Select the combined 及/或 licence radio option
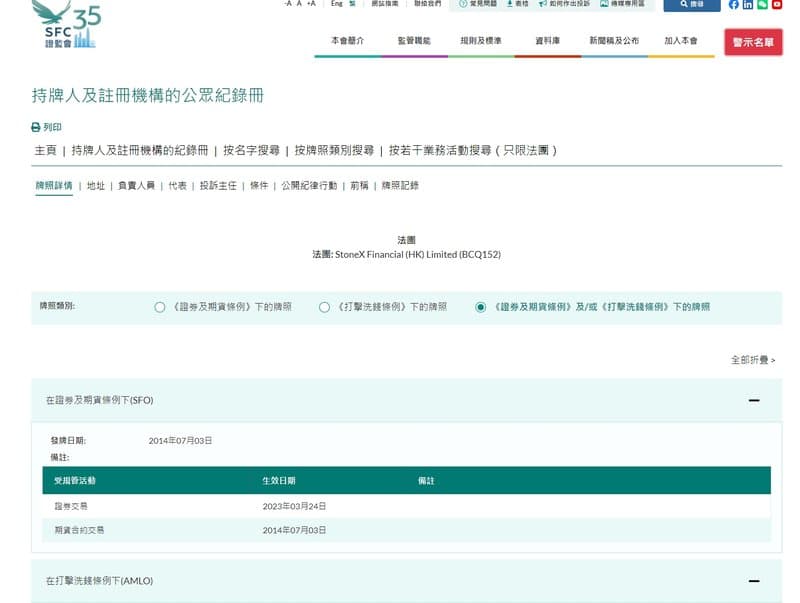Image resolution: width=800 pixels, height=603 pixels. point(481,307)
